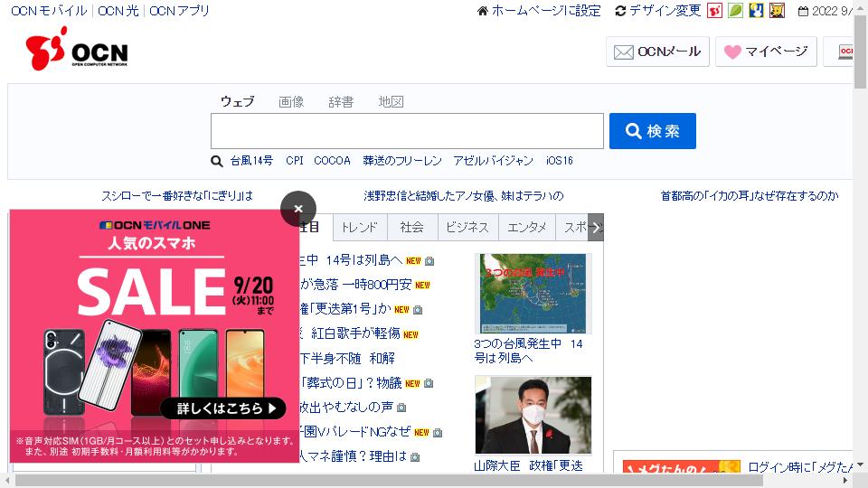Click trending keyword COCOA
The width and height of the screenshot is (868, 488).
point(332,161)
